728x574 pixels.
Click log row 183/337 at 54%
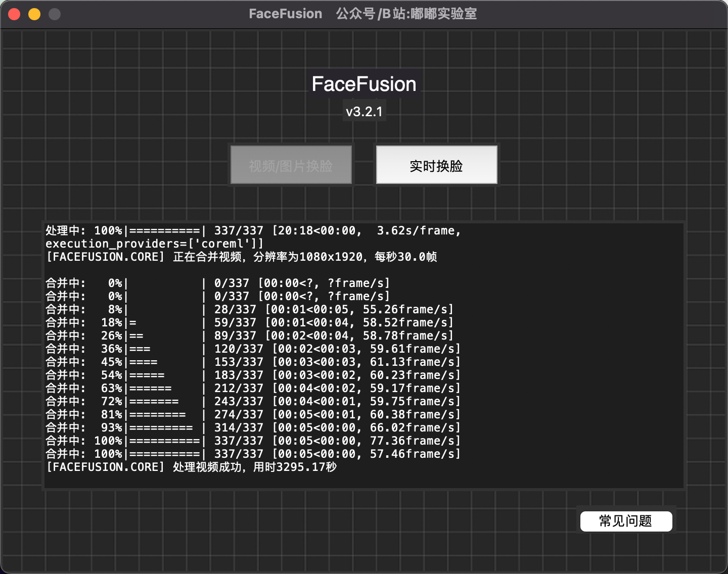253,375
